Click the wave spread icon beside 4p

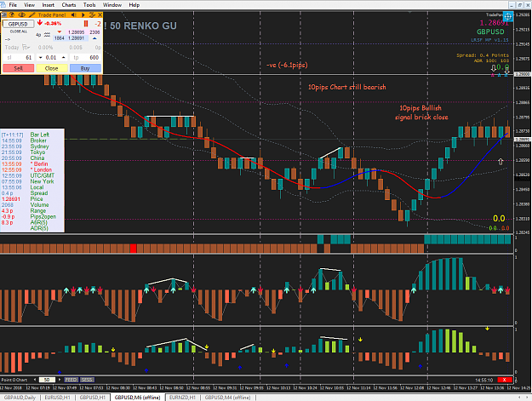click(47, 35)
